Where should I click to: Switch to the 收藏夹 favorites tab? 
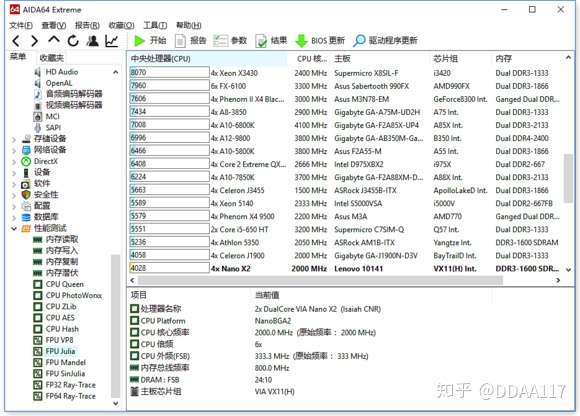51,58
